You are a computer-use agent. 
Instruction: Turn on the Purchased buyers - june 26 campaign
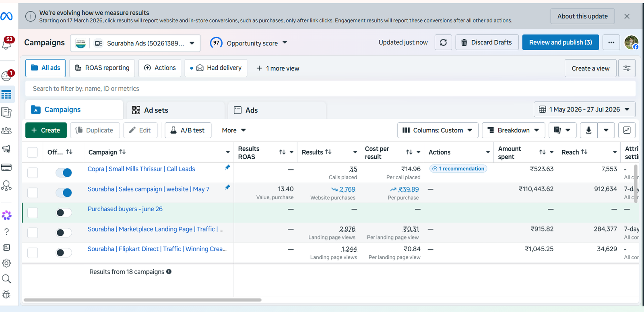64,213
